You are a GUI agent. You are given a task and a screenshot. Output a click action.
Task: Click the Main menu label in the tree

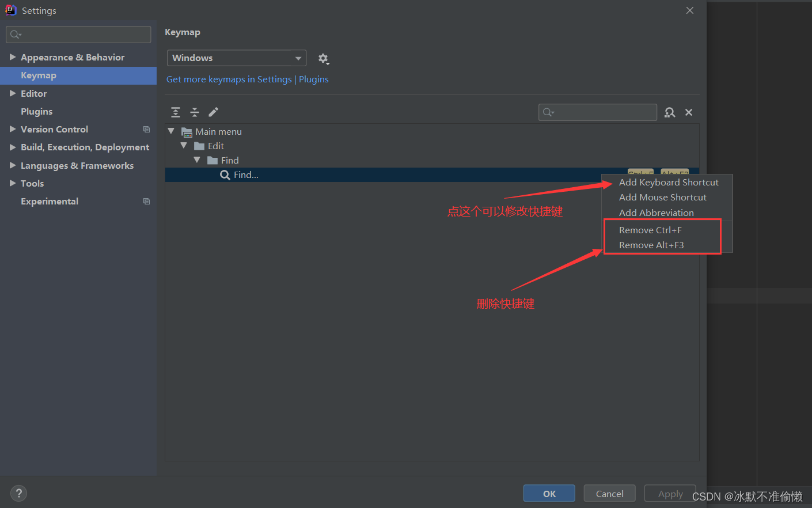pos(218,132)
